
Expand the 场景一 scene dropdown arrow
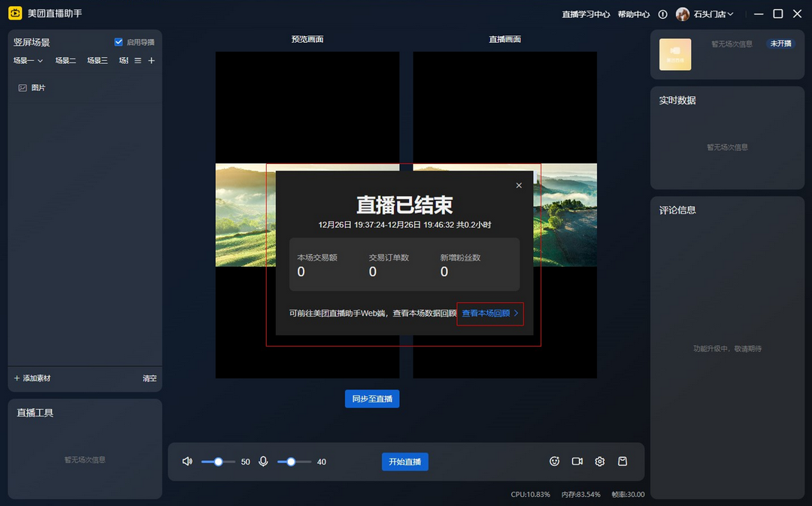point(41,60)
